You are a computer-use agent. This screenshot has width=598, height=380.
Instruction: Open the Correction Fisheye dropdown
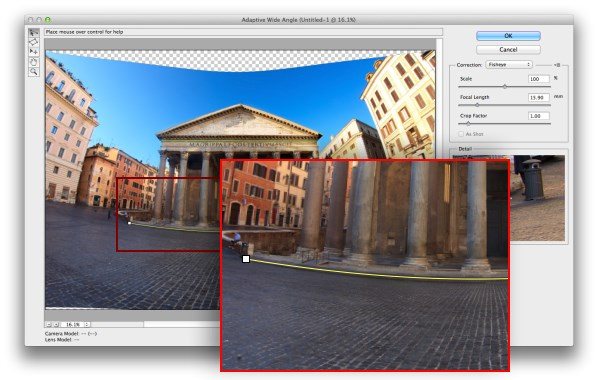pyautogui.click(x=508, y=65)
